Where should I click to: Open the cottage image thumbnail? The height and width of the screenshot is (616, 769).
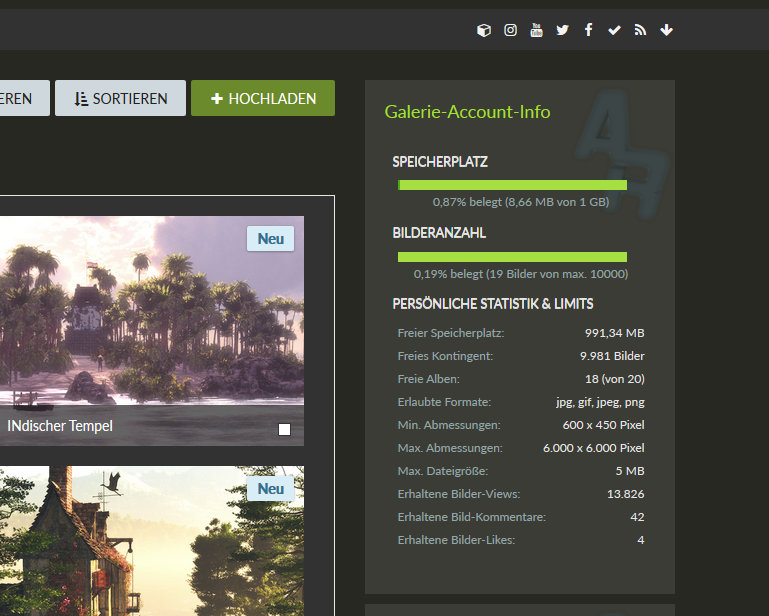coord(152,540)
